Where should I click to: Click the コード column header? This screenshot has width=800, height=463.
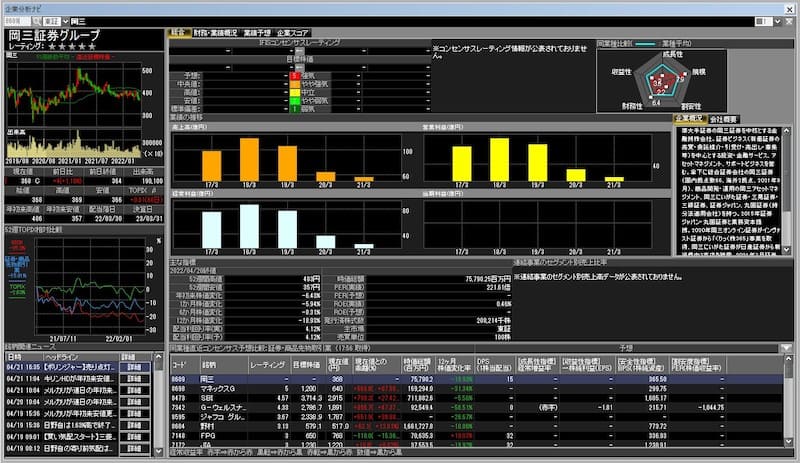[x=184, y=364]
